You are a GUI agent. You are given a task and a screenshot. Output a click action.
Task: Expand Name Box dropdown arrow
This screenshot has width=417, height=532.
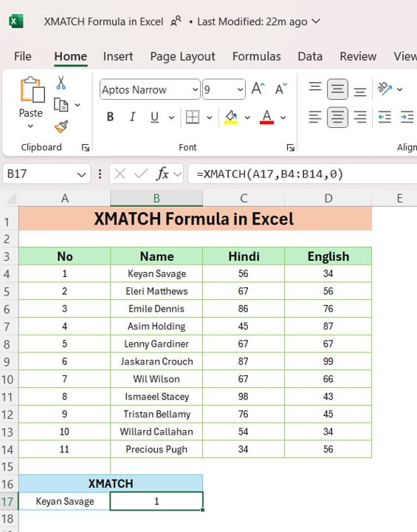[x=81, y=174]
